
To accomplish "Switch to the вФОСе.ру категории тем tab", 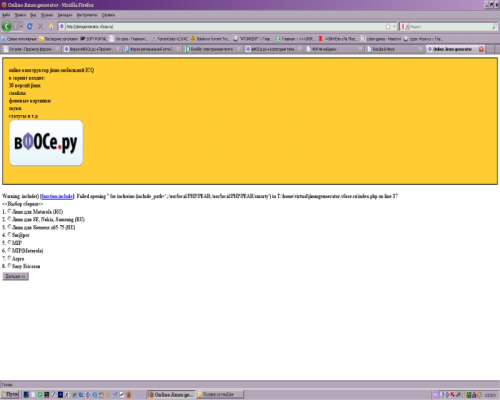I will pyautogui.click(x=273, y=49).
